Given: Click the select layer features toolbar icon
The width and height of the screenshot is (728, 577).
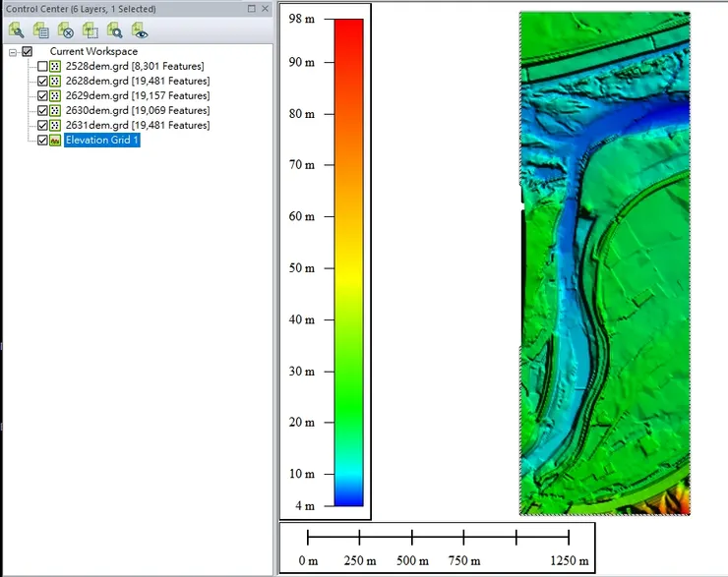Looking at the screenshot, I should click(x=91, y=30).
